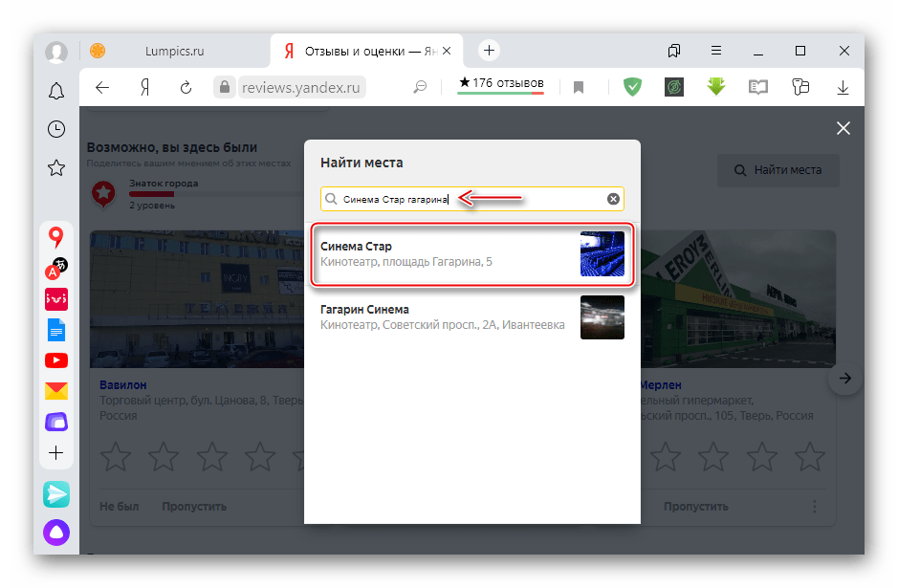Open the notifications bell in sidebar

tap(56, 91)
